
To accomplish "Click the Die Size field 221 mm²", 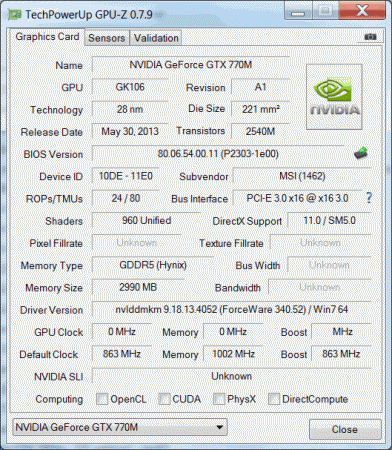I will click(x=260, y=109).
